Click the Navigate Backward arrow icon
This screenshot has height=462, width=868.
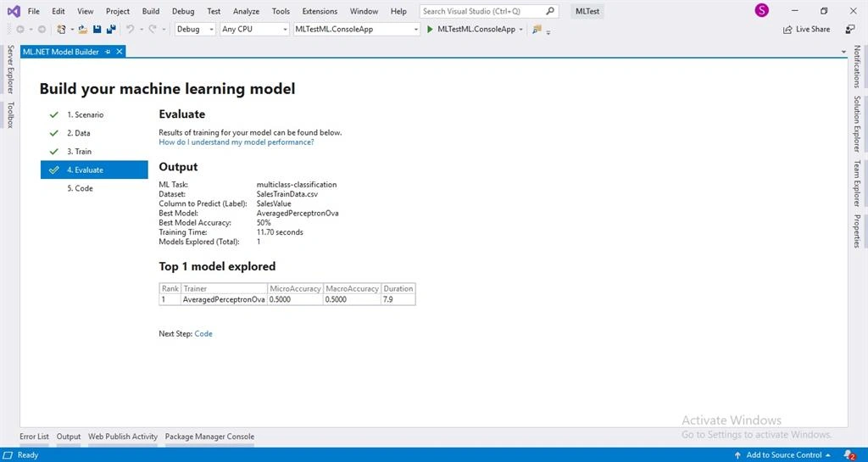(x=20, y=30)
